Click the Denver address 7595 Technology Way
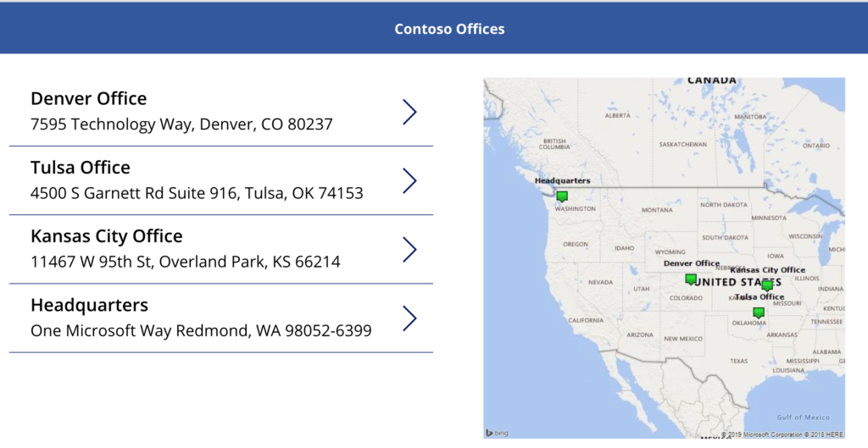868x448 pixels. click(181, 124)
